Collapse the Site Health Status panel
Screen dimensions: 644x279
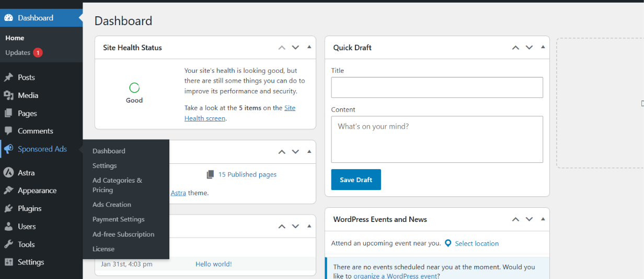point(309,47)
